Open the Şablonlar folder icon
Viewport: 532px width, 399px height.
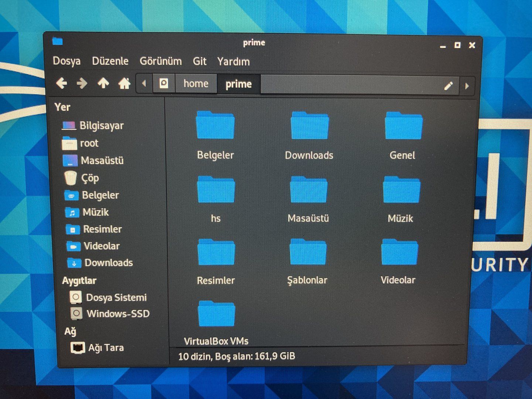308,252
